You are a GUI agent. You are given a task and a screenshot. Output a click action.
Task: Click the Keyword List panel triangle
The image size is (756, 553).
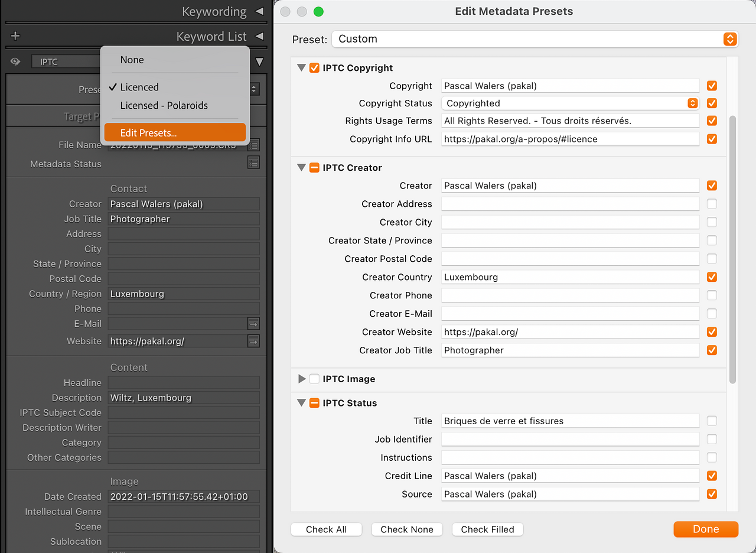(259, 37)
